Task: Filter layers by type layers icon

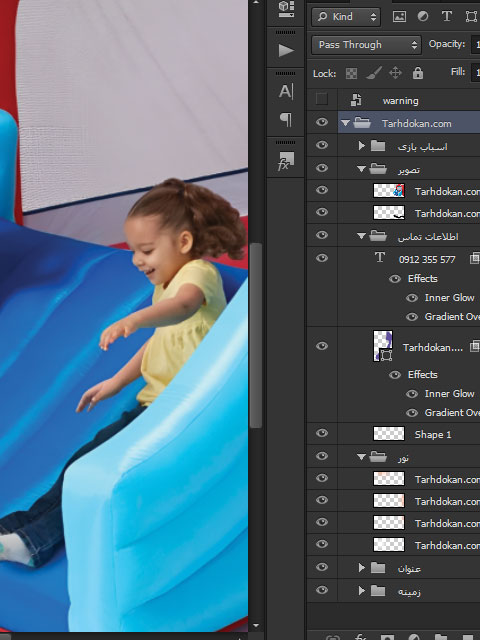Action: pyautogui.click(x=447, y=16)
